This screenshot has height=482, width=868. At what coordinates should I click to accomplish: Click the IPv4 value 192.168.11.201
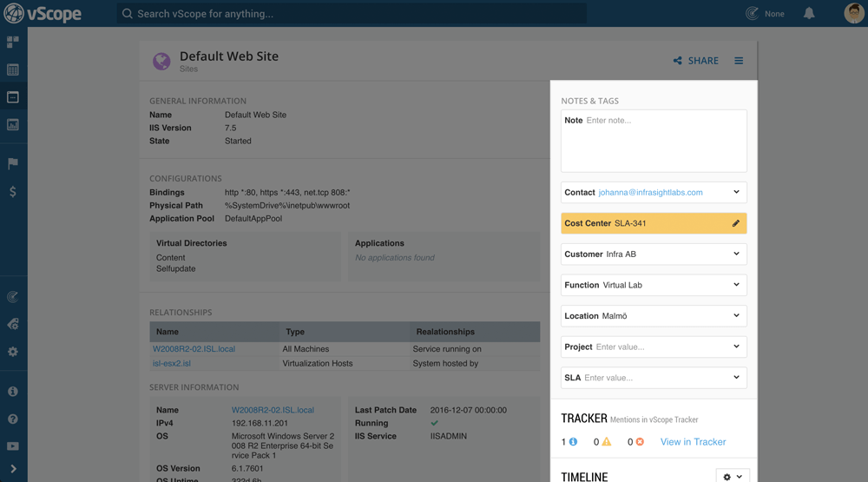[260, 423]
